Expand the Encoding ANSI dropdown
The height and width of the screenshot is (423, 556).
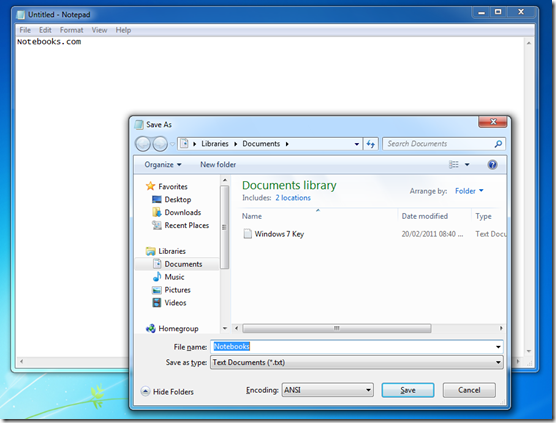click(328, 390)
